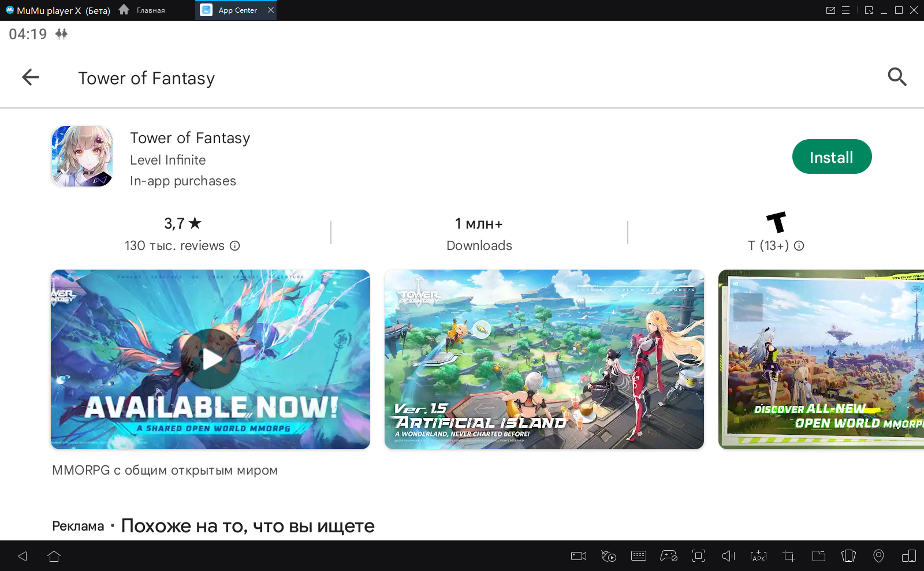Switch to the Главная tab

(x=143, y=10)
